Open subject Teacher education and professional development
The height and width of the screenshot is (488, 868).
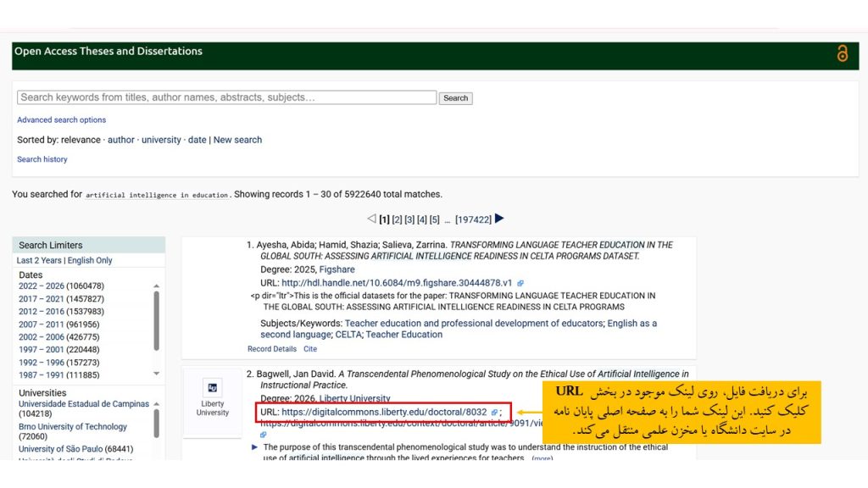pos(474,324)
